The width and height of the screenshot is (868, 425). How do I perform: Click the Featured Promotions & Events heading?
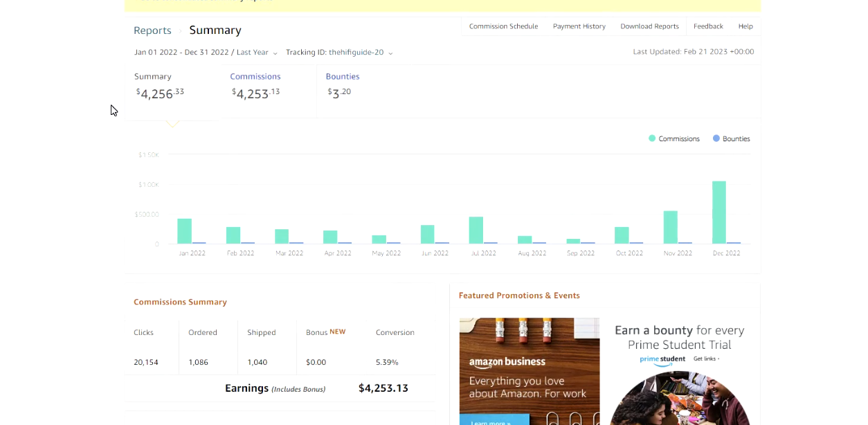tap(519, 296)
